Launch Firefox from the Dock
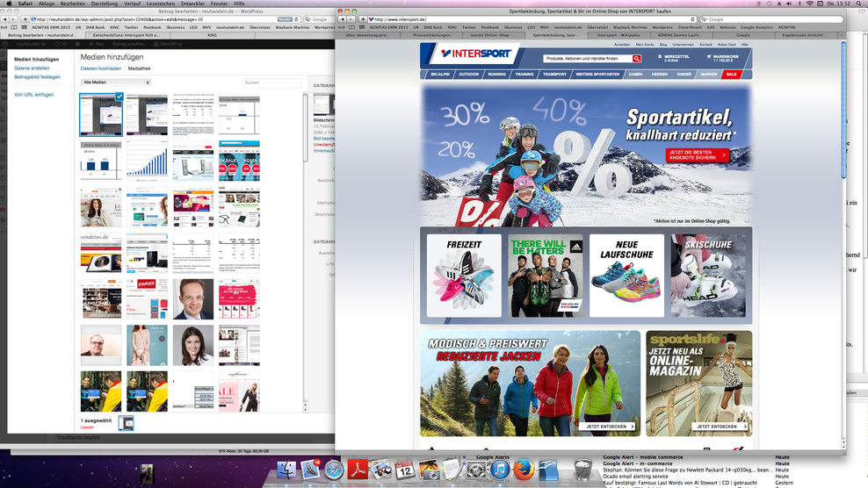This screenshot has width=868, height=488. pos(524,470)
